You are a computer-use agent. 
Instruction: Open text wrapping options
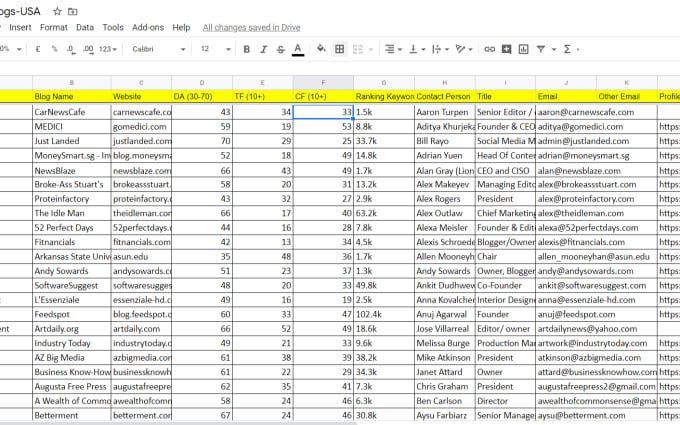click(440, 49)
